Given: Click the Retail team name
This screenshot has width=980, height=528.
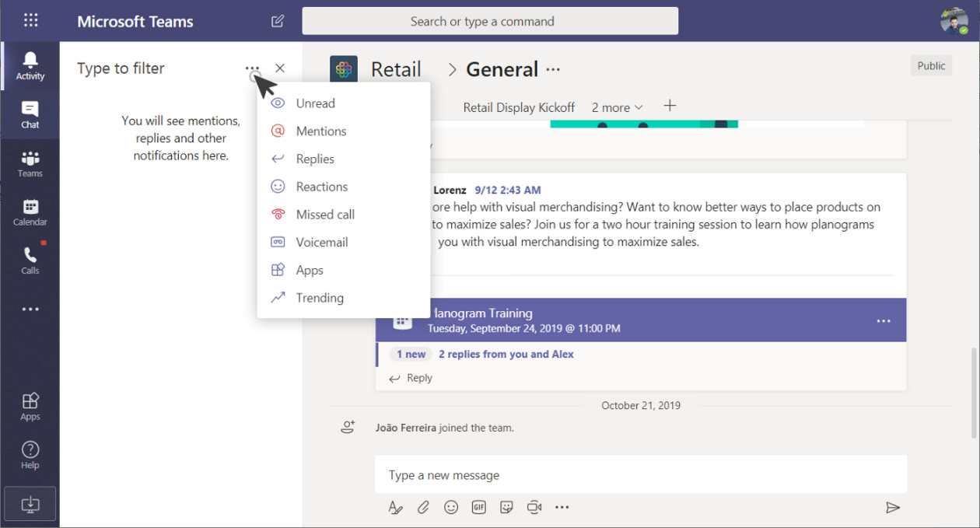Looking at the screenshot, I should point(396,69).
